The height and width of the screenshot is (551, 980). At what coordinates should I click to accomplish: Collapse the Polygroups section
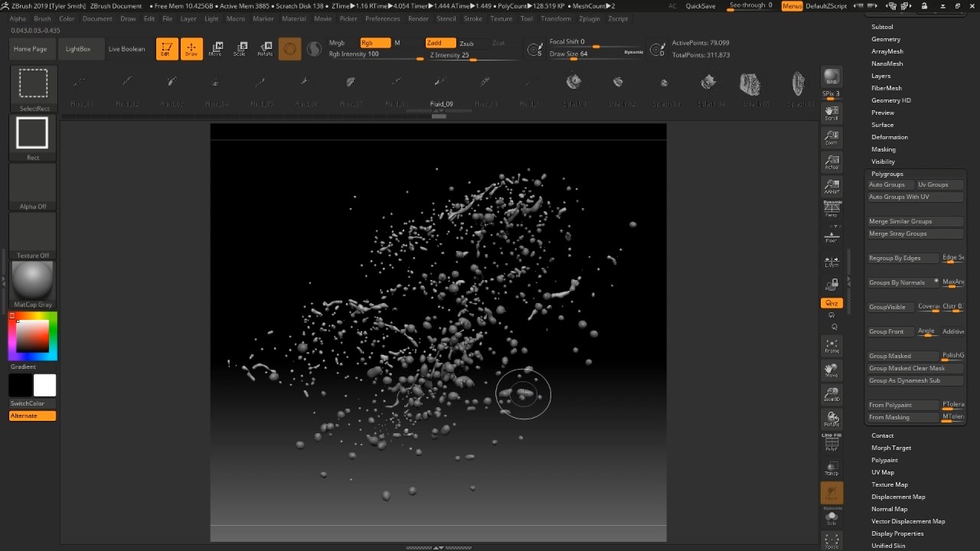887,174
